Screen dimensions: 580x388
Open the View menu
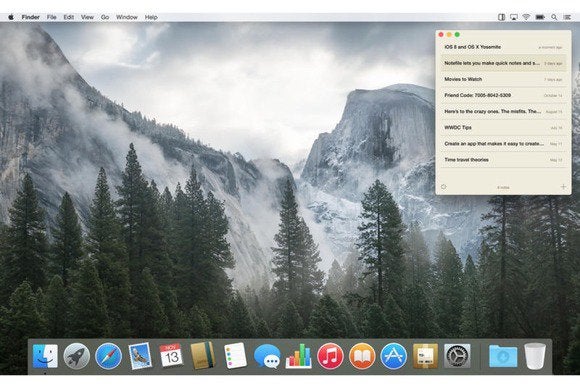pyautogui.click(x=87, y=17)
